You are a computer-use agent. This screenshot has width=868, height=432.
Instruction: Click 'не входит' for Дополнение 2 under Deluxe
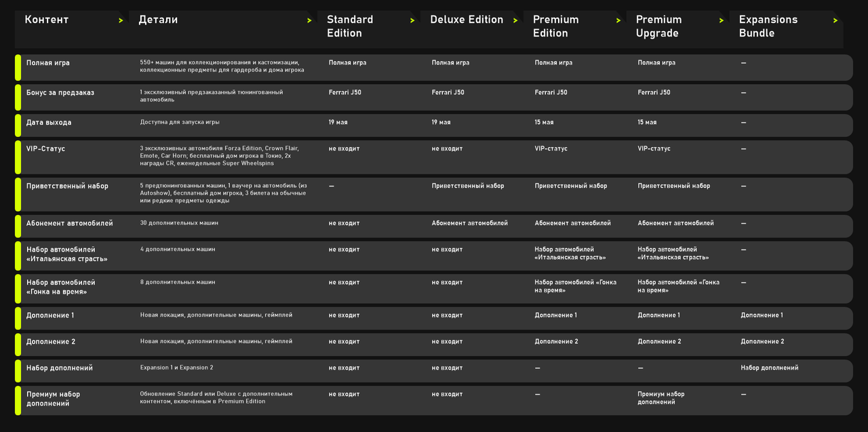click(x=448, y=342)
